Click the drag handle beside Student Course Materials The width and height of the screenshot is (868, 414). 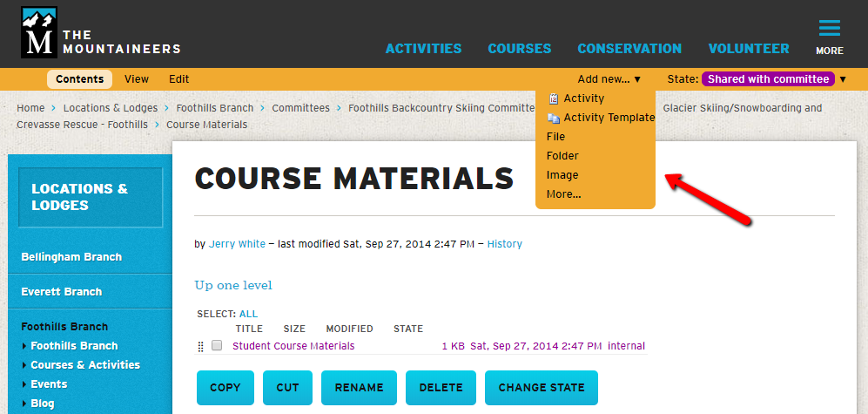[x=201, y=347]
